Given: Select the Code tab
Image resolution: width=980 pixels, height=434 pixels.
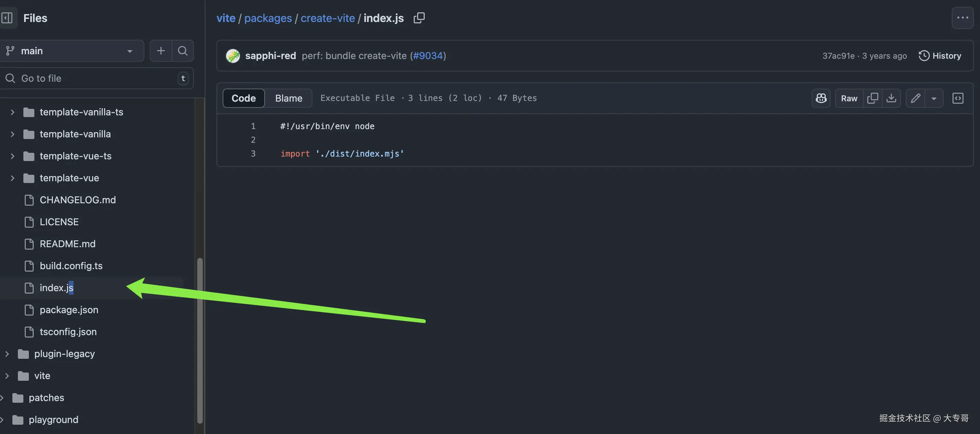Looking at the screenshot, I should pyautogui.click(x=244, y=98).
